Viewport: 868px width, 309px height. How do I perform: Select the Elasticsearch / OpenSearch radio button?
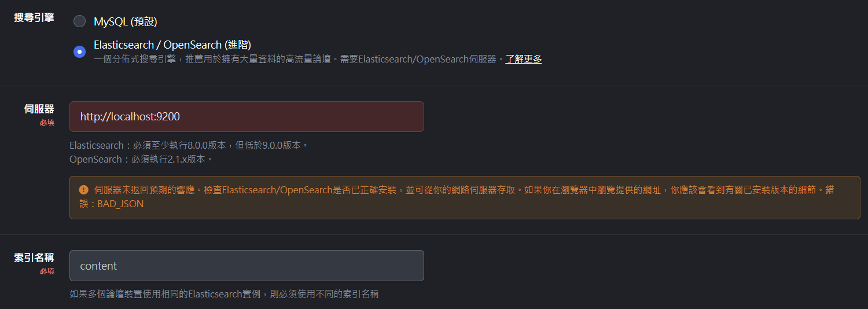(x=80, y=51)
